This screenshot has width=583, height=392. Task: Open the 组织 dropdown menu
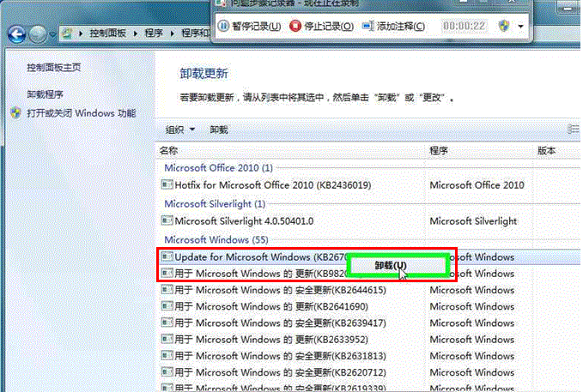pos(180,130)
